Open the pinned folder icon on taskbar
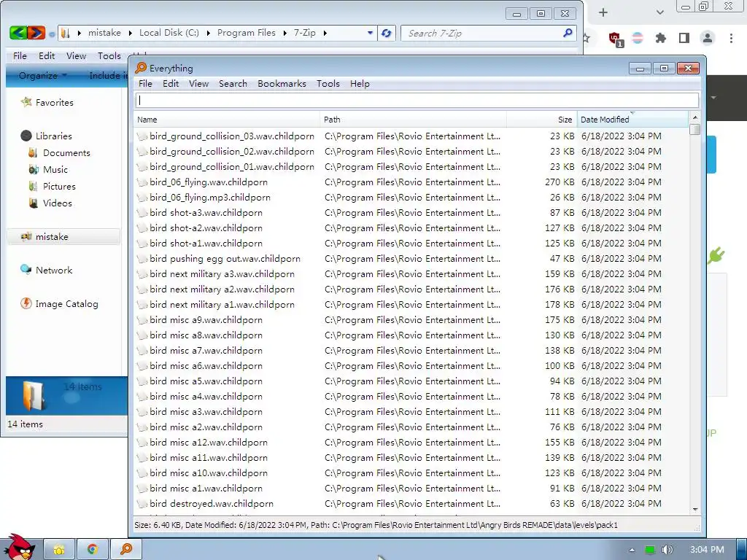The height and width of the screenshot is (560, 747). tap(59, 550)
